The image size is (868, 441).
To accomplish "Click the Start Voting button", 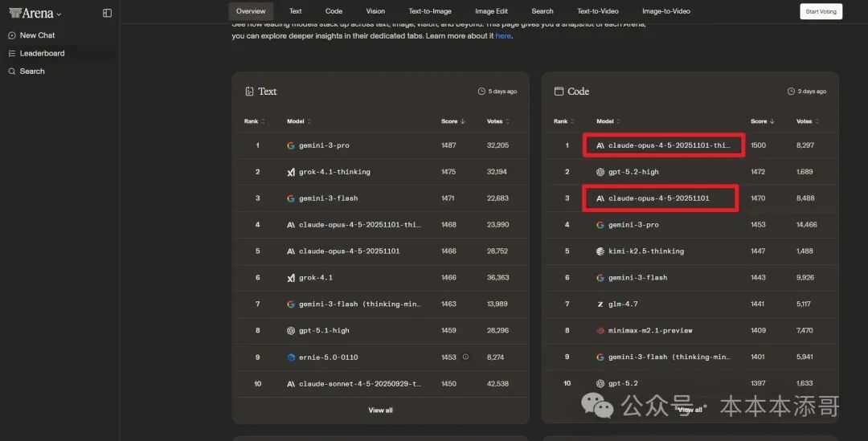I will click(821, 11).
